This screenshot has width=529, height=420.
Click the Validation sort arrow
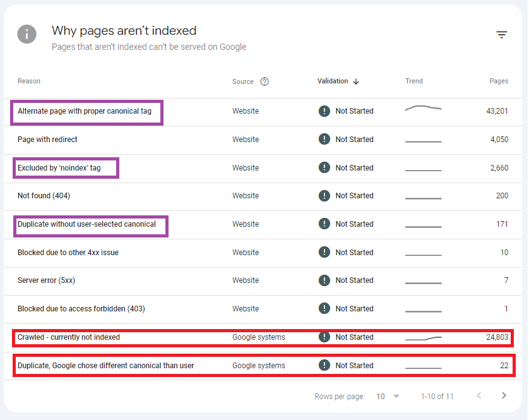click(356, 81)
